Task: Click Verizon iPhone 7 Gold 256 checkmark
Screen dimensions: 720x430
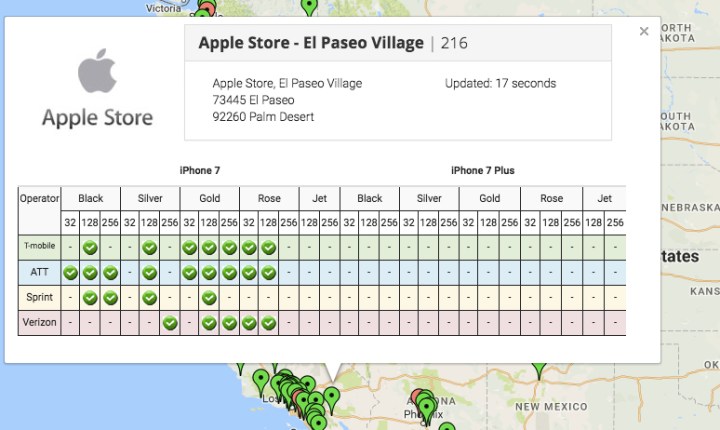Action: (x=229, y=323)
